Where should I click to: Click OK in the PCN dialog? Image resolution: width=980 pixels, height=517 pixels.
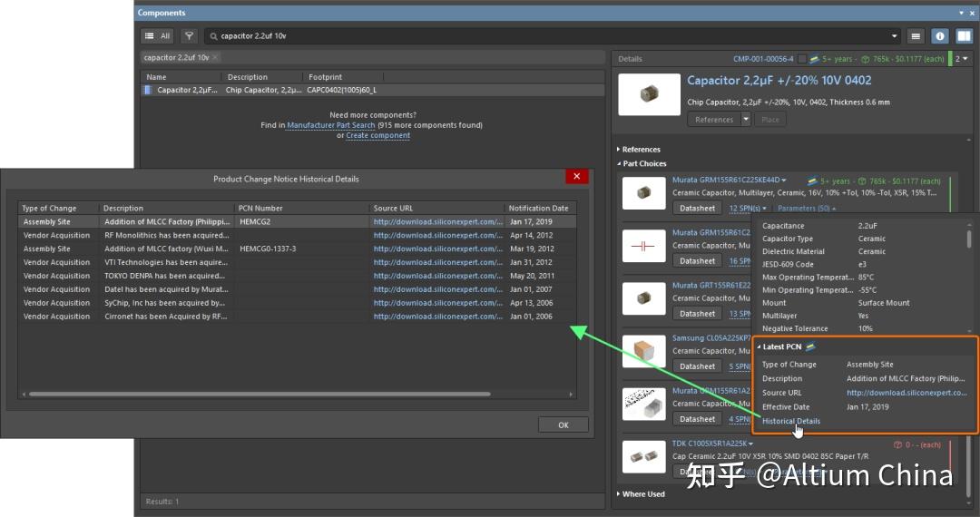coord(563,425)
